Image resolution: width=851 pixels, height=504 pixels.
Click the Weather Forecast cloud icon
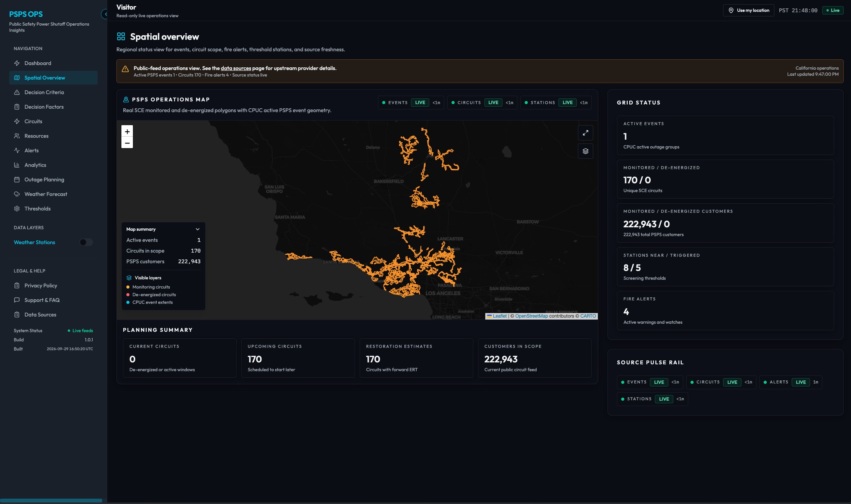(x=17, y=194)
